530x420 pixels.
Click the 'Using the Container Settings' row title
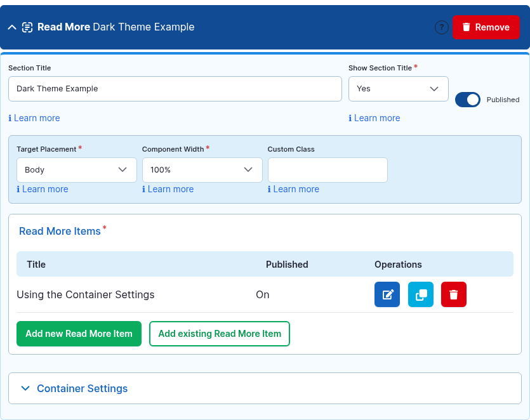86,294
